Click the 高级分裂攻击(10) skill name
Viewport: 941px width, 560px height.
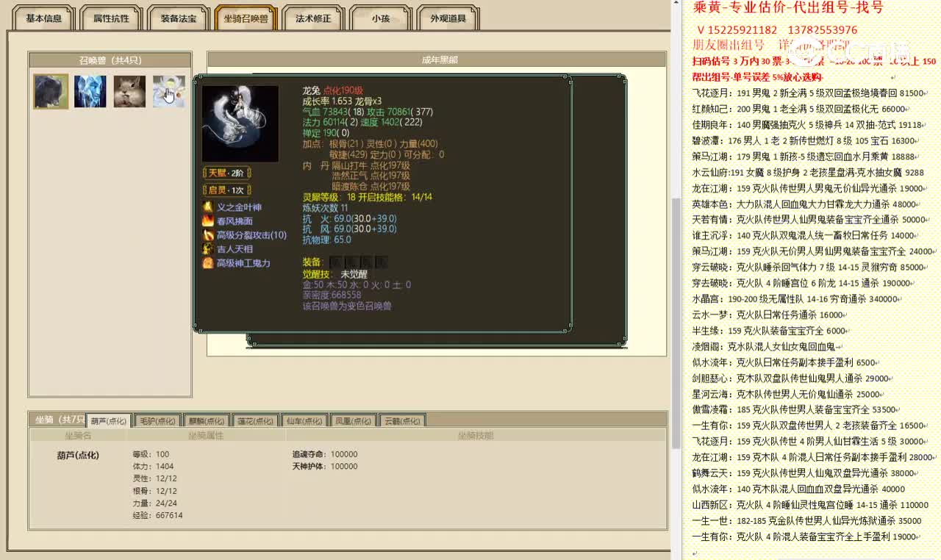click(251, 235)
